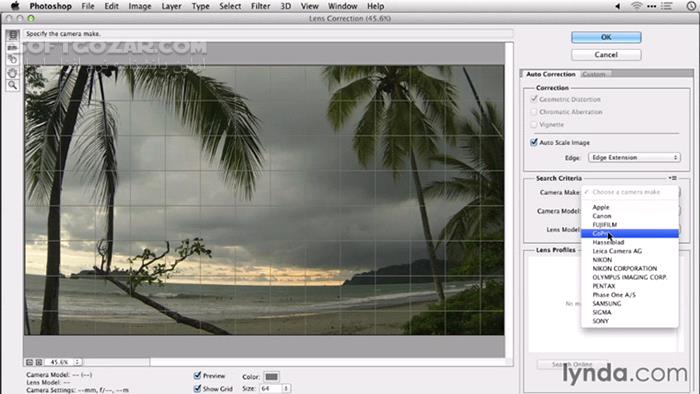700x394 pixels.
Task: Click the Cancel button
Action: (x=606, y=54)
